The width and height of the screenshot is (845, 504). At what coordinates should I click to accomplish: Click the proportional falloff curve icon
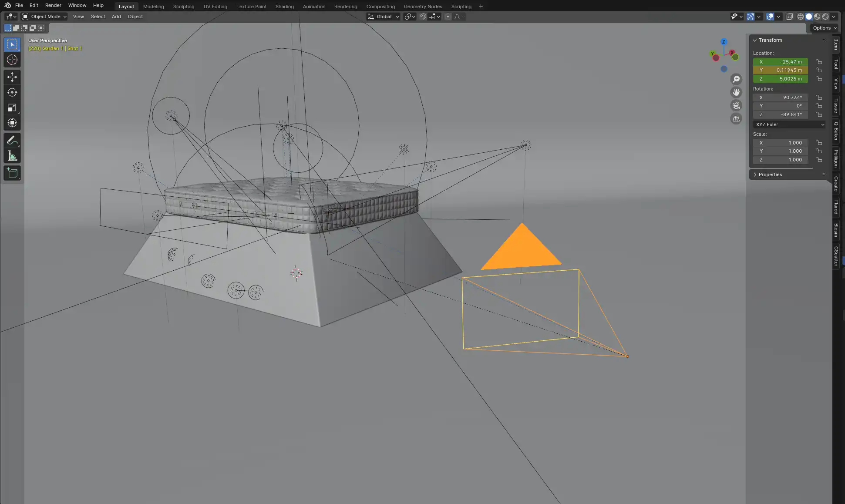click(458, 17)
